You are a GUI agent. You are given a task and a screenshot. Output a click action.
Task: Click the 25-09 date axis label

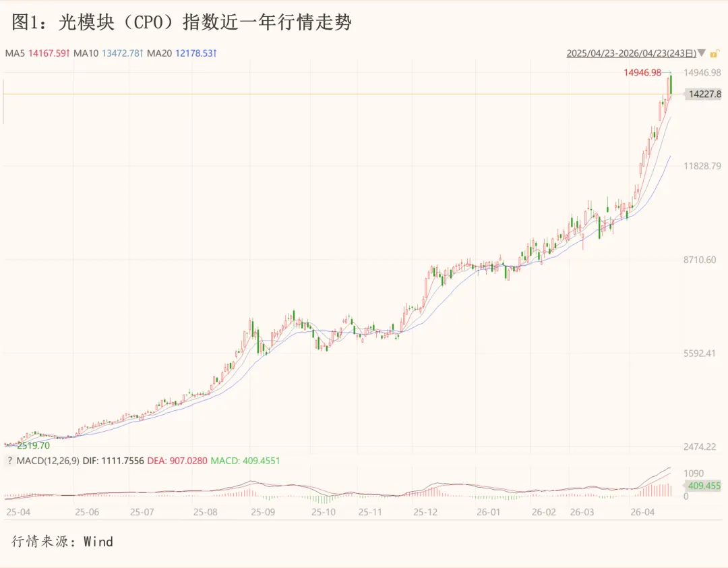point(262,513)
